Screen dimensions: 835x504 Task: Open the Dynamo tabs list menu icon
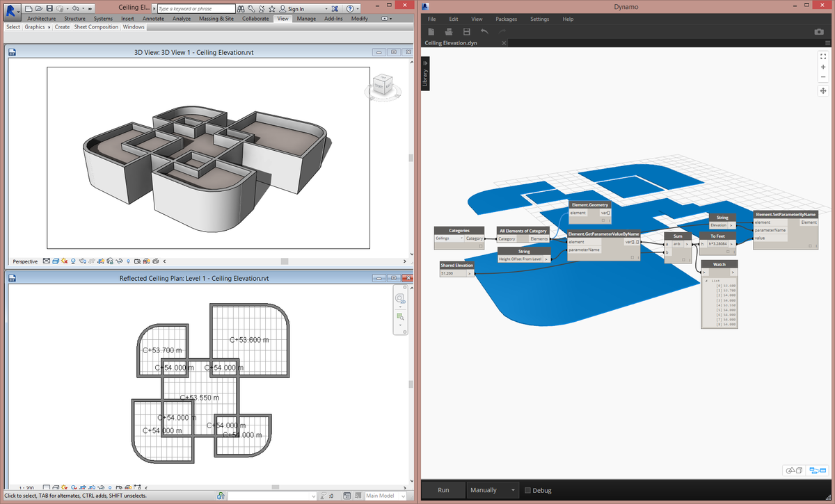827,43
